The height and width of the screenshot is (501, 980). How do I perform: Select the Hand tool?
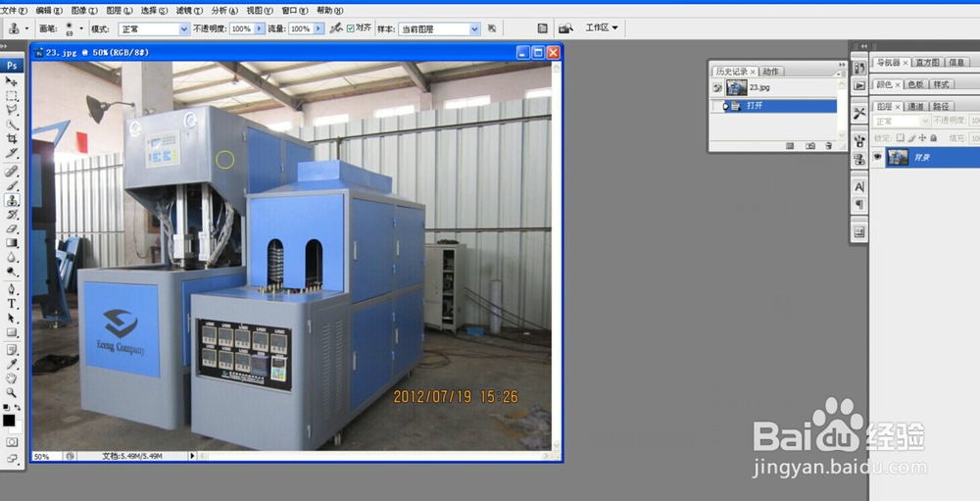(11, 379)
